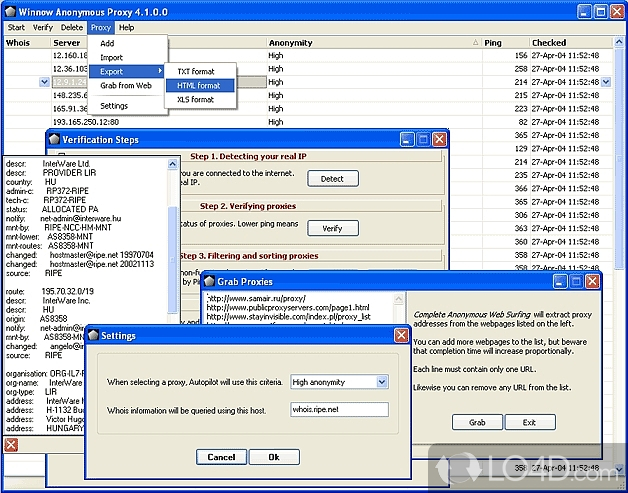This screenshot has height=493, width=628.
Task: Maximize the Grab Proxies window
Action: click(576, 282)
